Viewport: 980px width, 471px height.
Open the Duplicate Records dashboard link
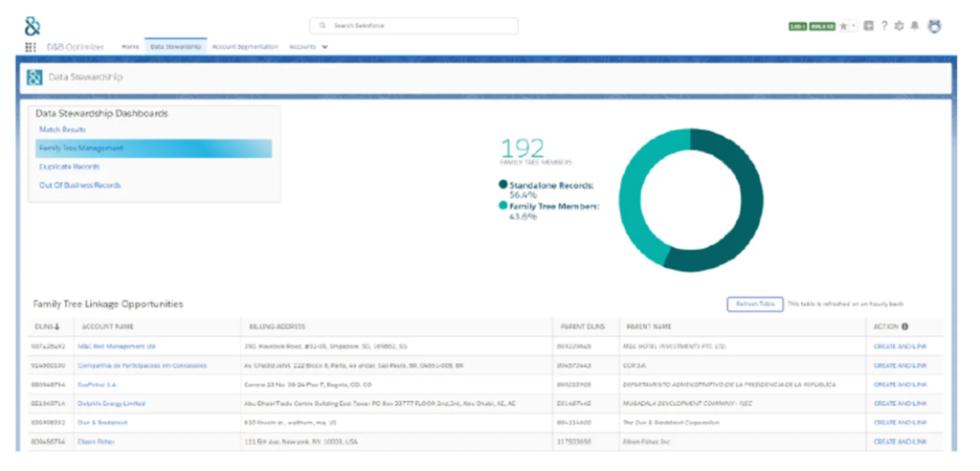[69, 167]
